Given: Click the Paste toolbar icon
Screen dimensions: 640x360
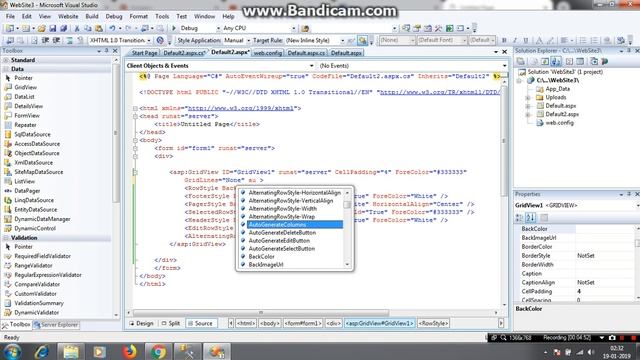Looking at the screenshot, I should point(99,28).
